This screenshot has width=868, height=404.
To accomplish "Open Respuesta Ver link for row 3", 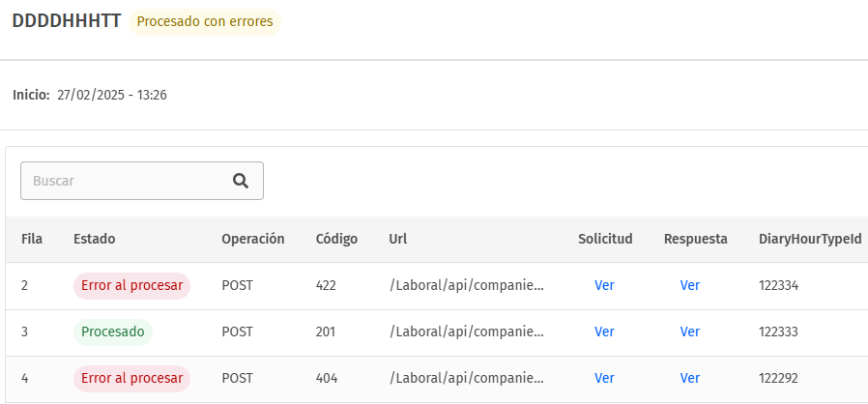I will (690, 332).
